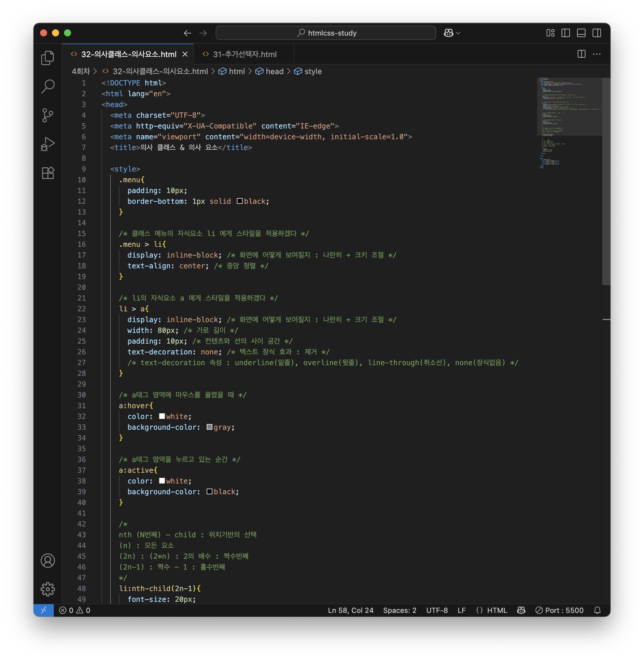Image resolution: width=644 pixels, height=661 pixels.
Task: Open the Explorer view in activity bar
Action: point(48,58)
